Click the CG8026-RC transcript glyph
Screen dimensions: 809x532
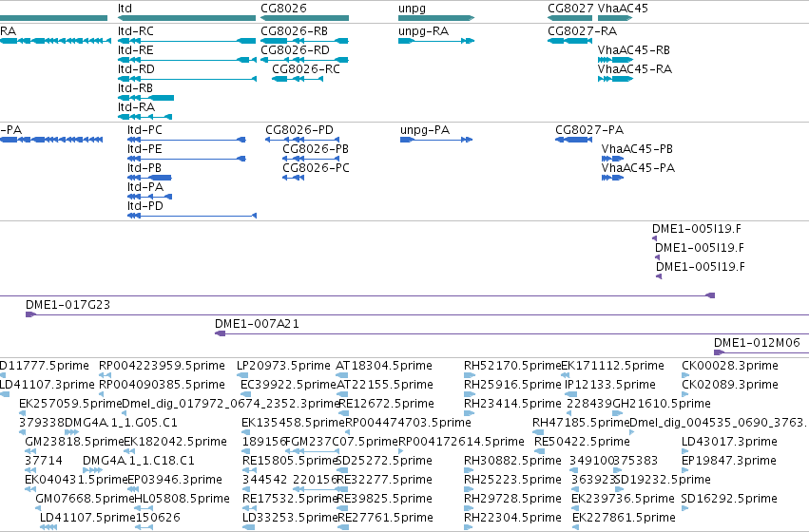[x=298, y=79]
